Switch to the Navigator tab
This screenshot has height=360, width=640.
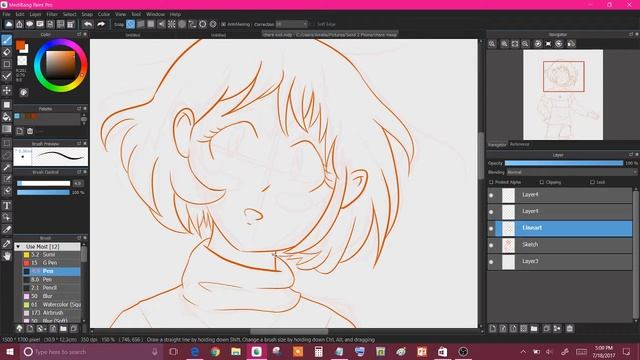click(x=497, y=144)
